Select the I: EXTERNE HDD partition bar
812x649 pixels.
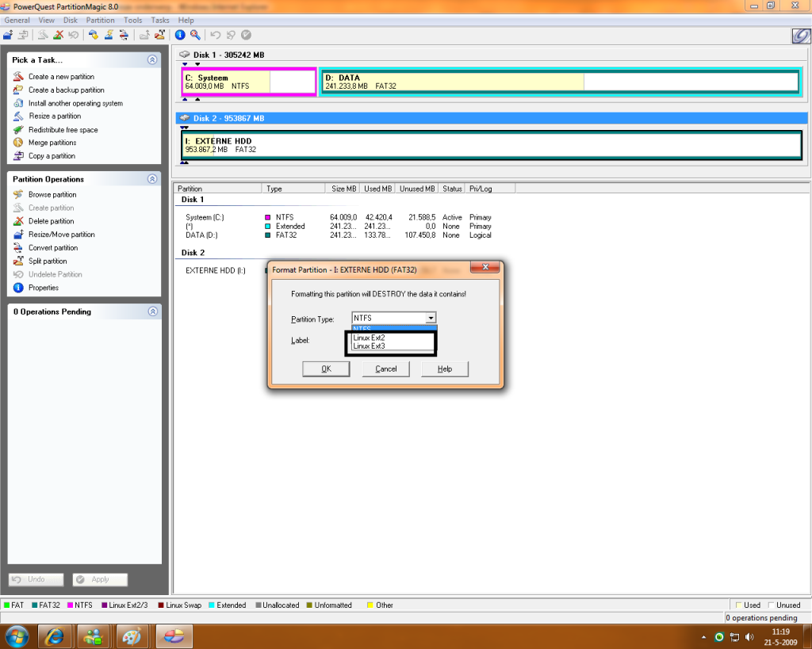pos(492,146)
